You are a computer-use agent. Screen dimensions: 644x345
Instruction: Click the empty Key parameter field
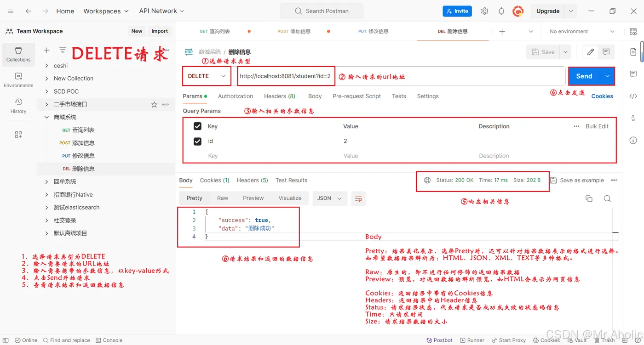point(271,156)
